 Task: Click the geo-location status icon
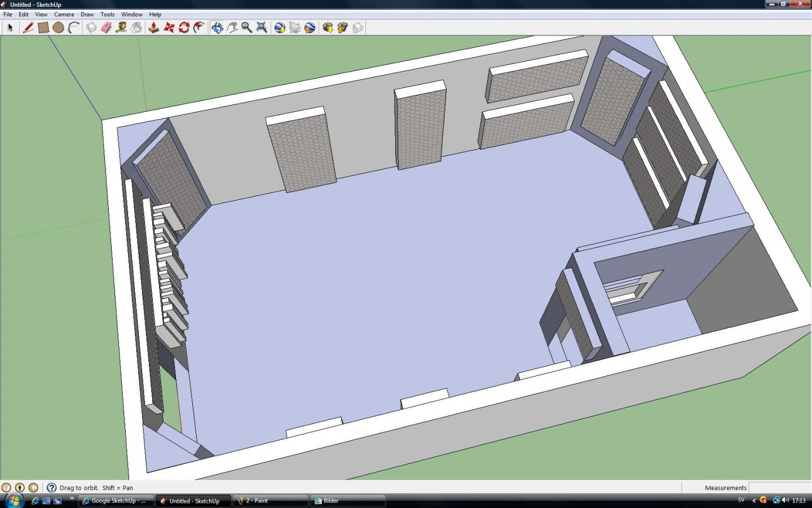tap(7, 488)
